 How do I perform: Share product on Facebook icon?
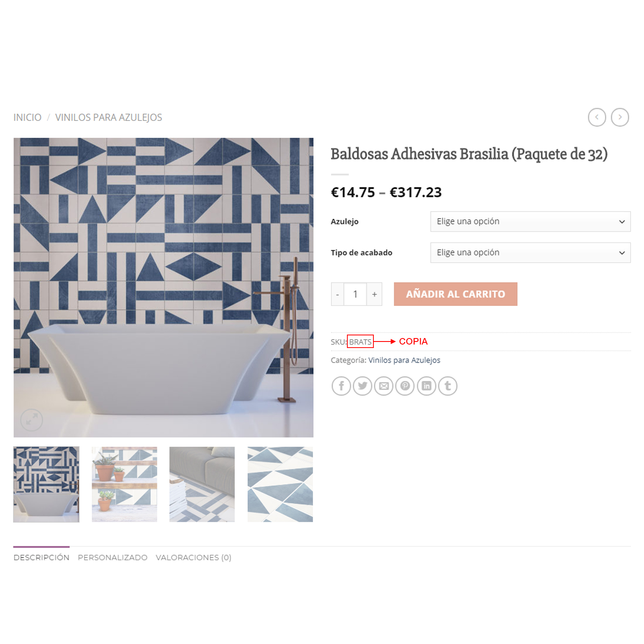[341, 386]
